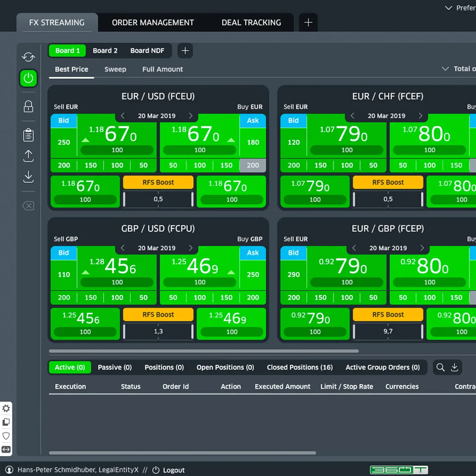Click the delete backspace icon in sidebar

pos(28,206)
